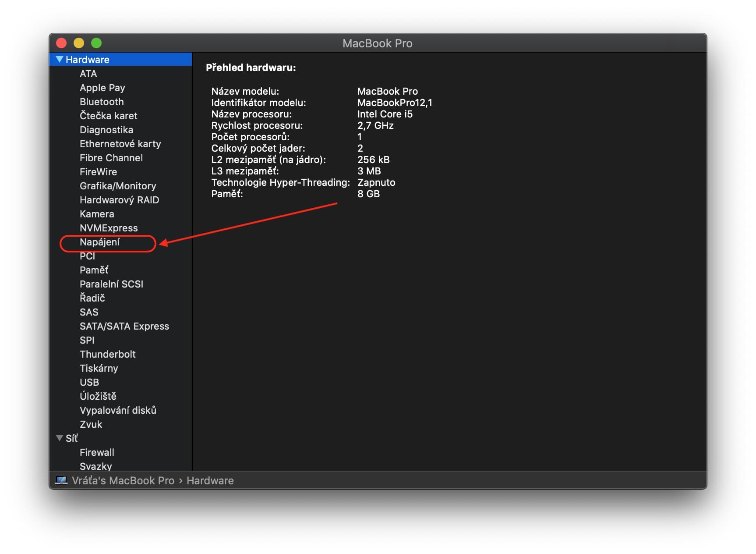
Task: Click the green zoom window button
Action: 96,43
